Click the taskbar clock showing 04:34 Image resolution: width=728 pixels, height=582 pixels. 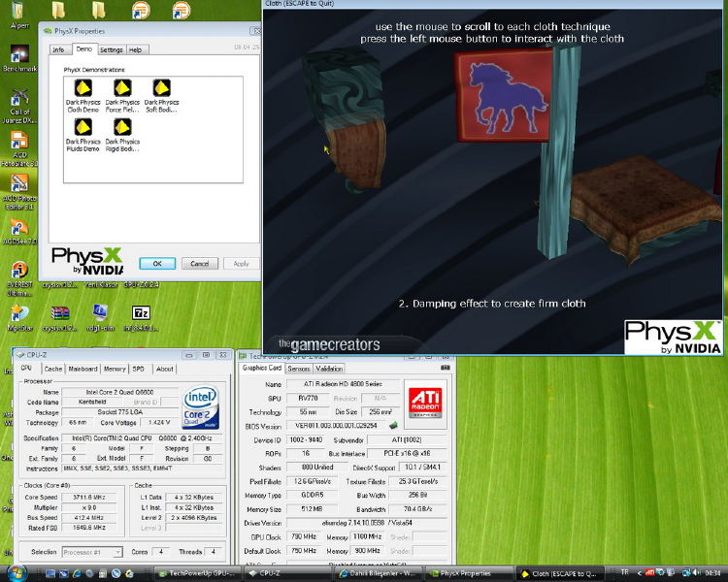click(x=712, y=572)
